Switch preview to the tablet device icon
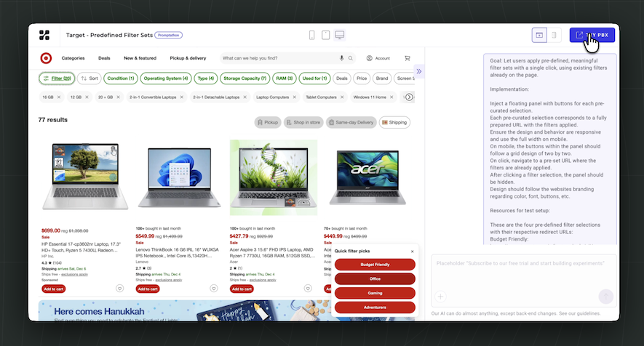Screen dimensions: 644x346 point(326,36)
